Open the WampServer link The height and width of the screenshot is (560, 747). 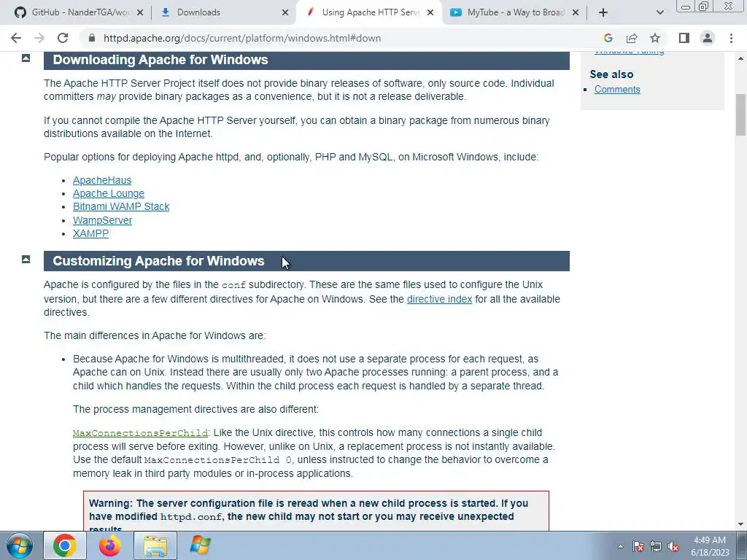(102, 220)
